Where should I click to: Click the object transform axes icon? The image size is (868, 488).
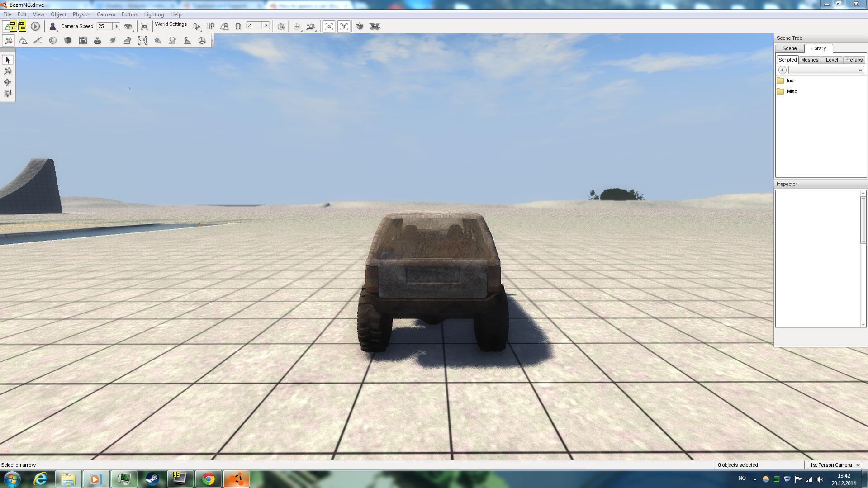[x=311, y=26]
